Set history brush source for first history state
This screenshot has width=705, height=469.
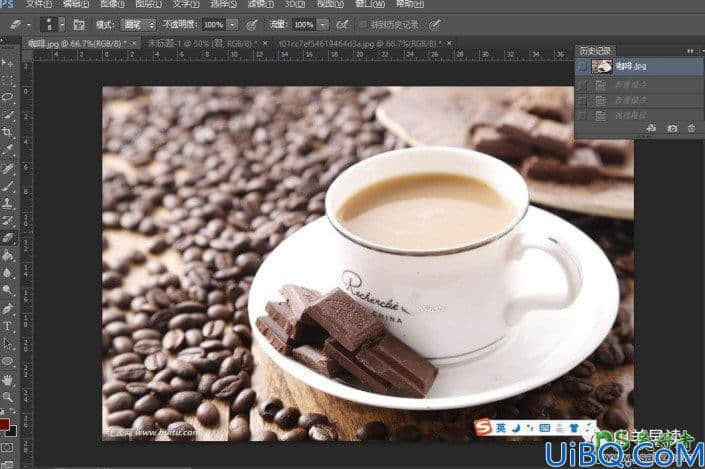582,85
